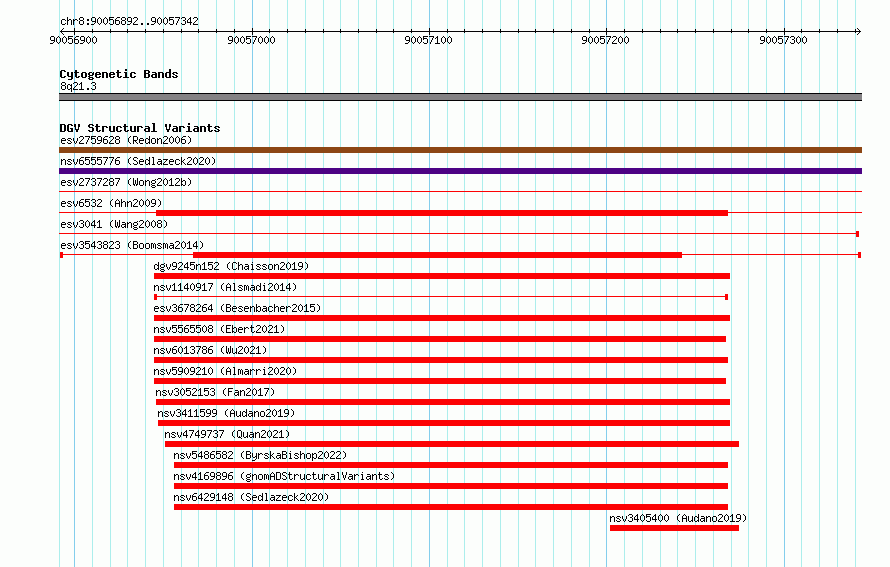Click the short red bar under nsv3405400 (Audano2019)
This screenshot has width=890, height=567.
click(x=674, y=528)
